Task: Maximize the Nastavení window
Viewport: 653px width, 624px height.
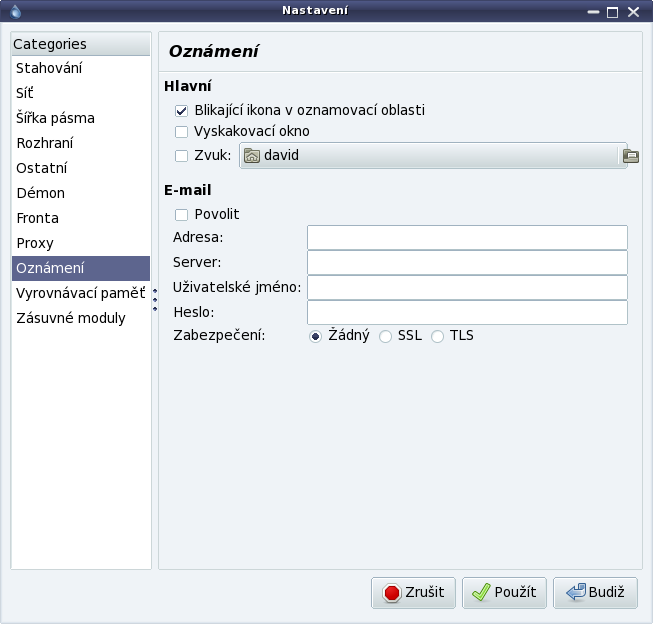Action: (612, 12)
